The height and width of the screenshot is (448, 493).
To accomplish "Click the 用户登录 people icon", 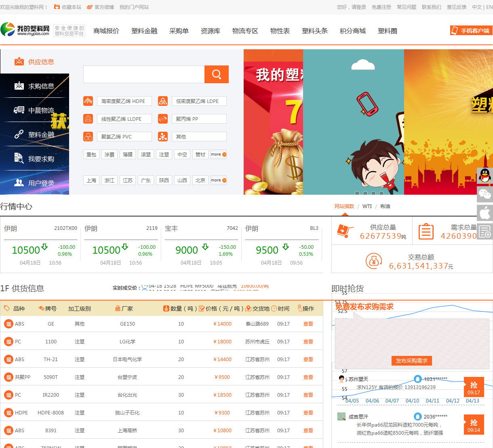I will pyautogui.click(x=19, y=183).
